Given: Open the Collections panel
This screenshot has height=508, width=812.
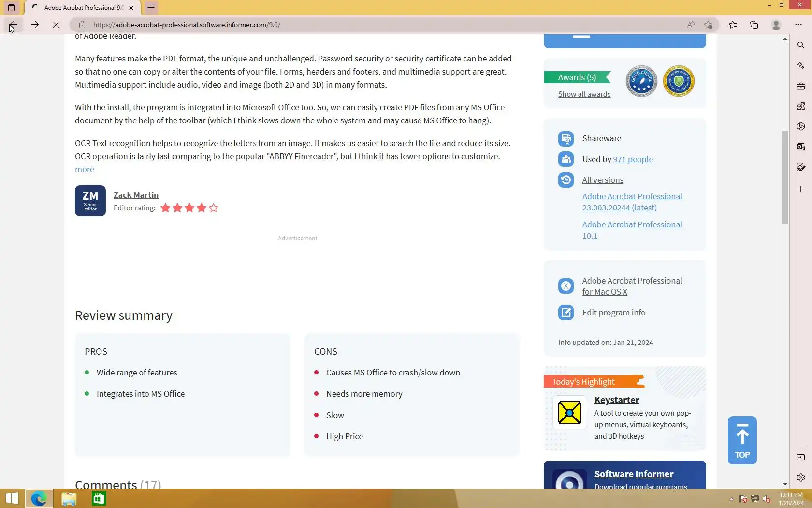Looking at the screenshot, I should click(x=754, y=25).
